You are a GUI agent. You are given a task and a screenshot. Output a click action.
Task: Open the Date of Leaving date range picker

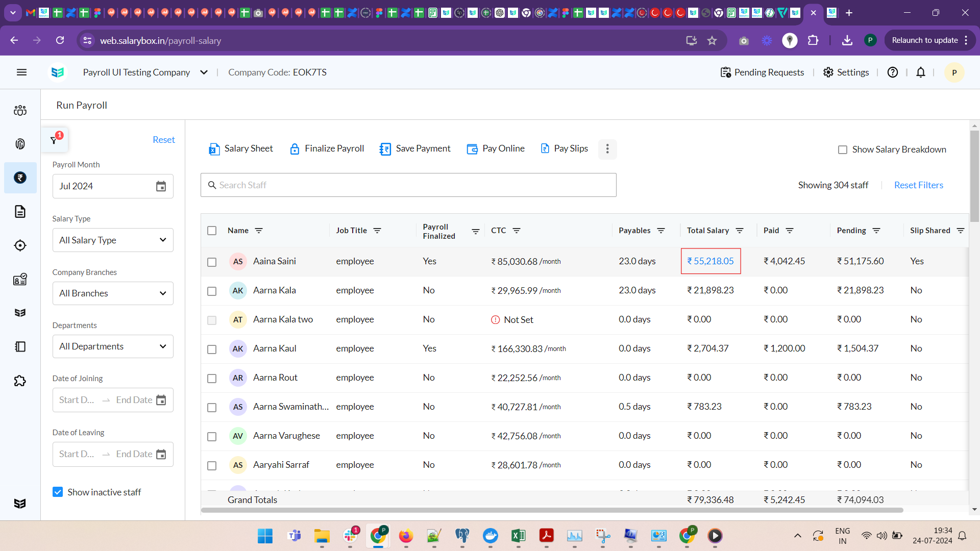point(113,454)
